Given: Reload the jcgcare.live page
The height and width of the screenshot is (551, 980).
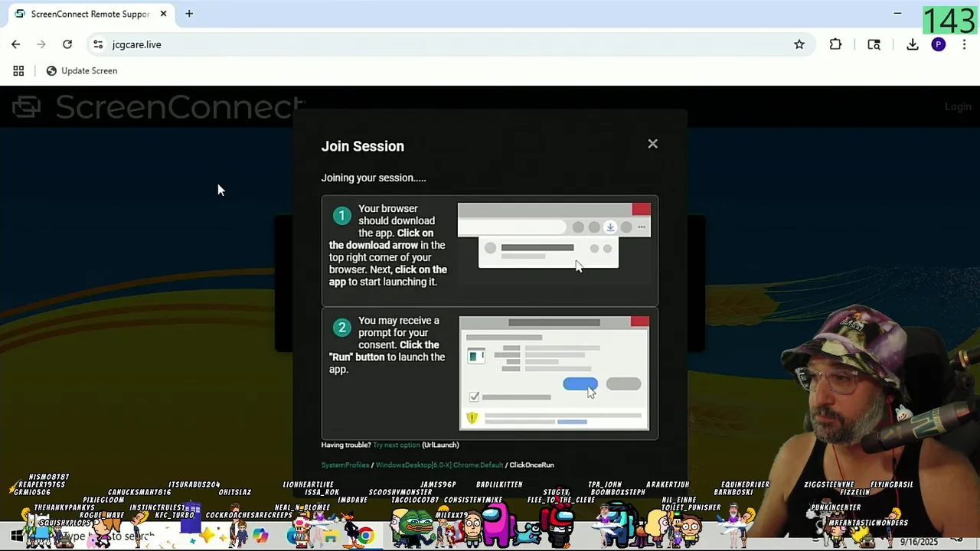Looking at the screenshot, I should [x=67, y=44].
